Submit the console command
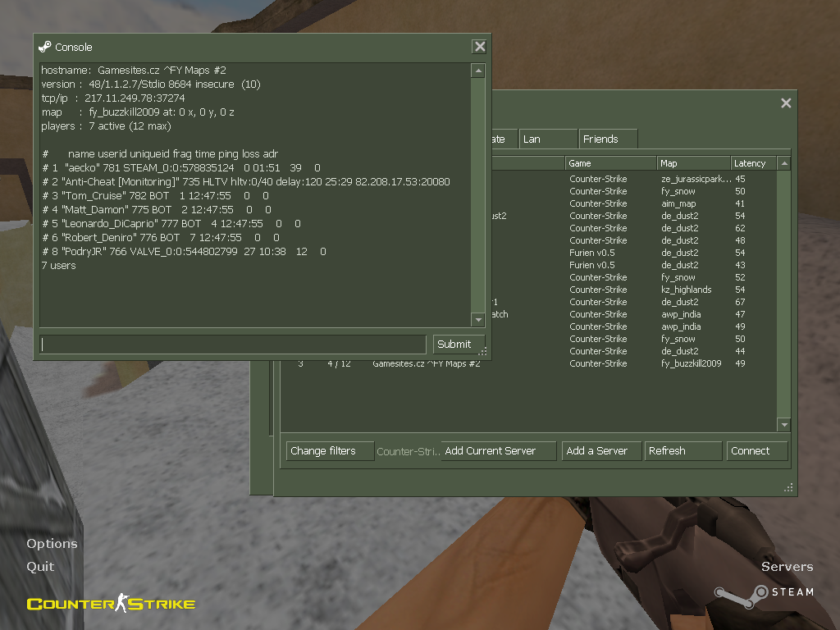The width and height of the screenshot is (840, 630). [x=459, y=344]
